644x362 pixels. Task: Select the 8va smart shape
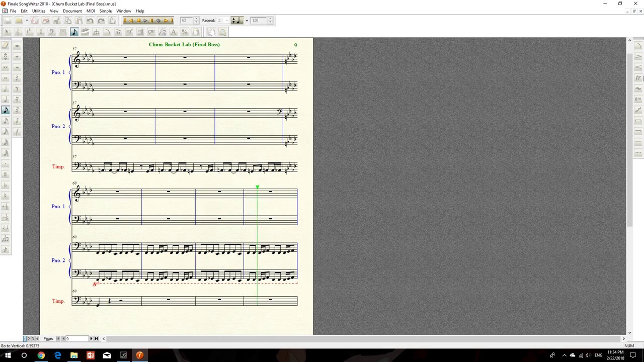point(638,99)
